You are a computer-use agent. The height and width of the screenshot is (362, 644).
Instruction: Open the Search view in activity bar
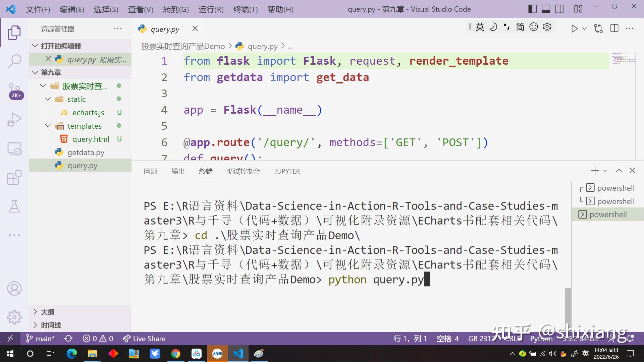14,61
